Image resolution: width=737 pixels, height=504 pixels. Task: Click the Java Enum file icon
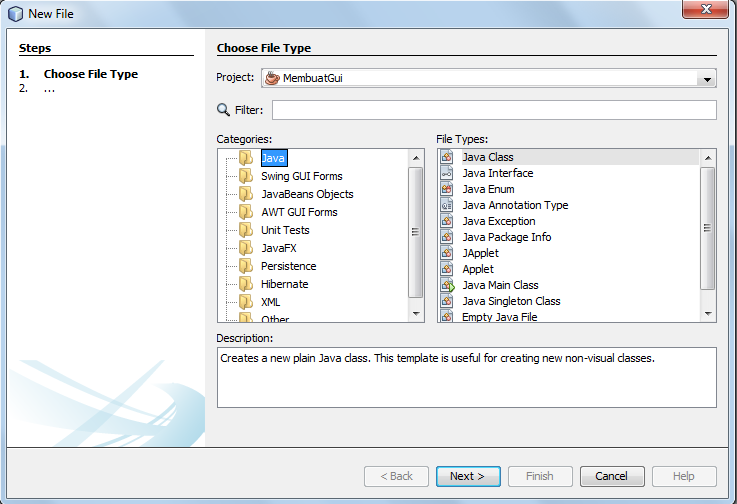pos(447,189)
